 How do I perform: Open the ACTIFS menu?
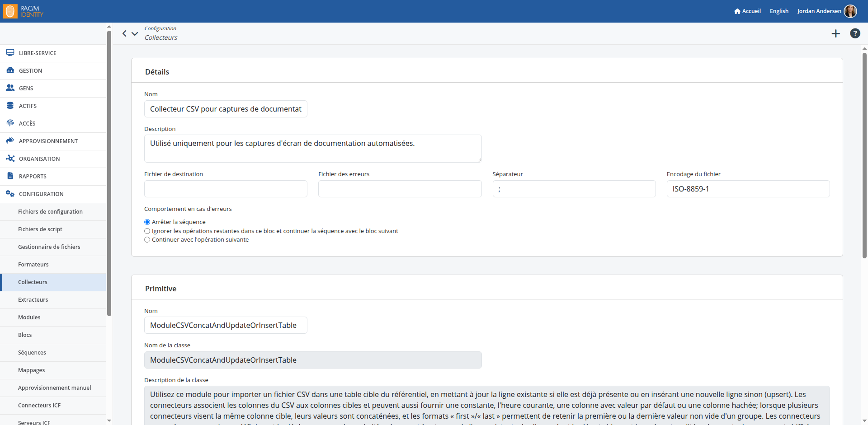coord(53,106)
